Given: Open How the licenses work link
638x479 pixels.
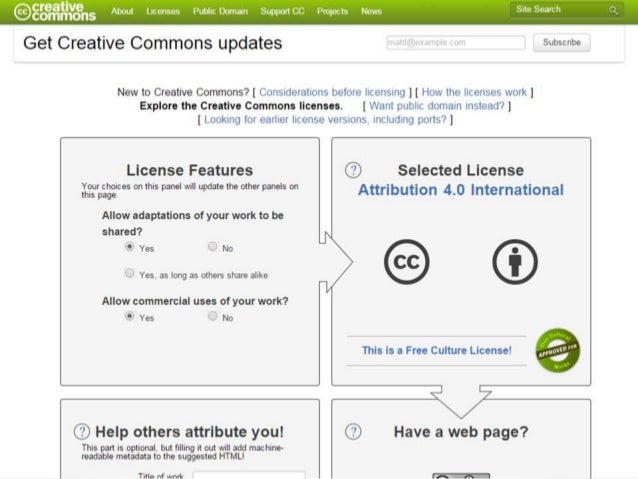Looking at the screenshot, I should click(474, 92).
